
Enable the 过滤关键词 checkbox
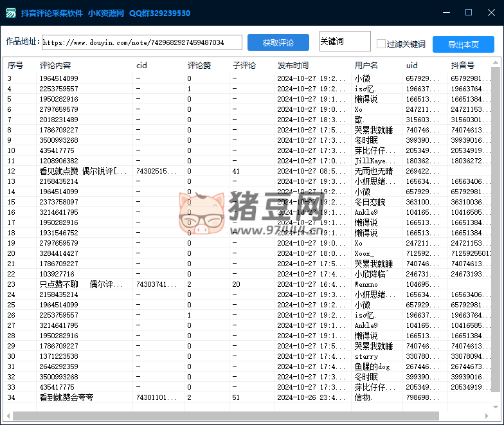381,44
